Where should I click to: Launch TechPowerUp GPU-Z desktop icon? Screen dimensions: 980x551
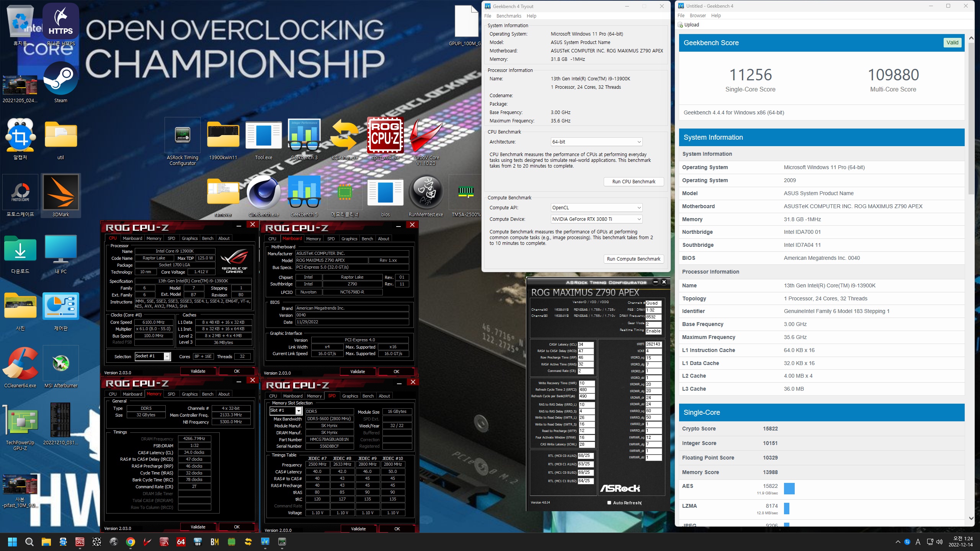20,427
